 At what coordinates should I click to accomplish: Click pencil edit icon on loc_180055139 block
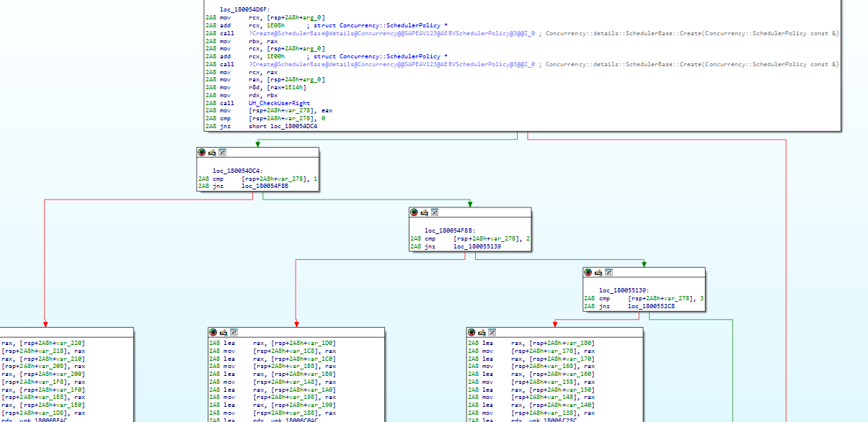point(598,272)
